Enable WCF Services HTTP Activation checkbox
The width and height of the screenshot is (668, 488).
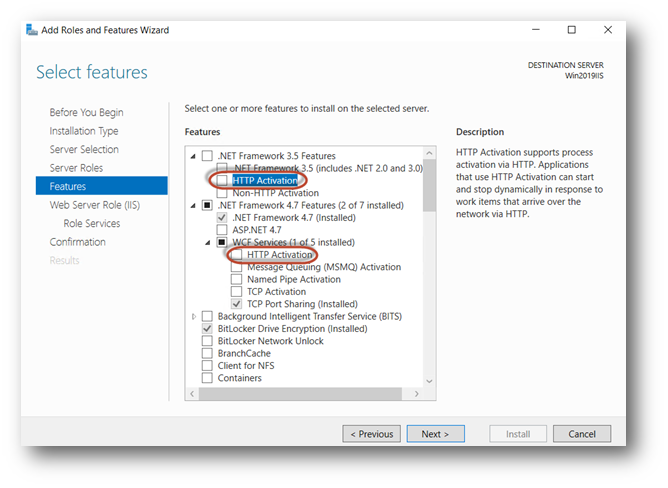(x=237, y=255)
